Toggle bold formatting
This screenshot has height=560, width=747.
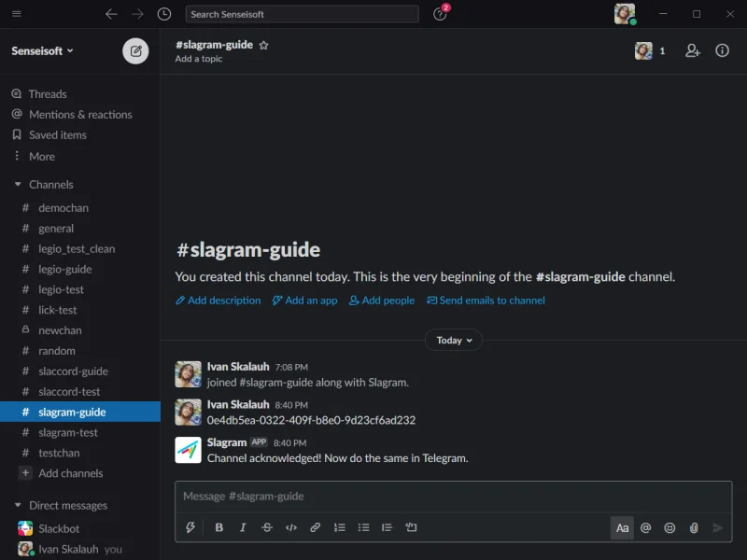219,527
